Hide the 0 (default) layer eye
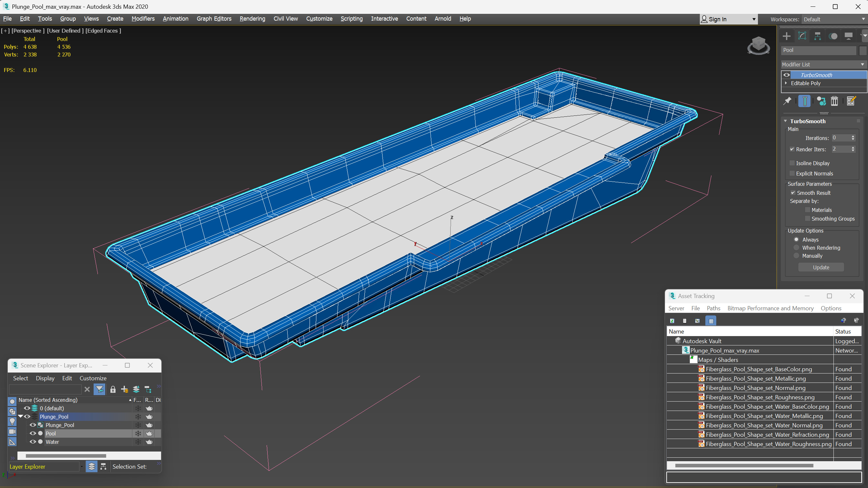 27,409
